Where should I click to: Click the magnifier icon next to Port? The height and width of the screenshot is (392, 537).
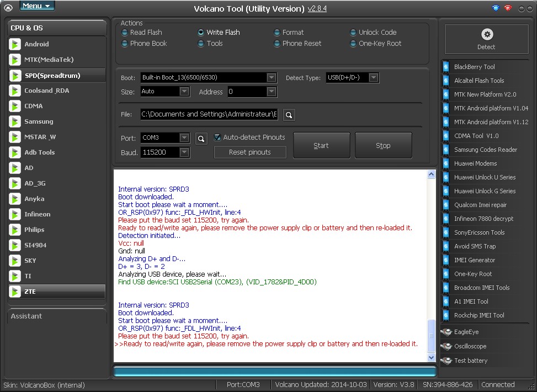(201, 139)
